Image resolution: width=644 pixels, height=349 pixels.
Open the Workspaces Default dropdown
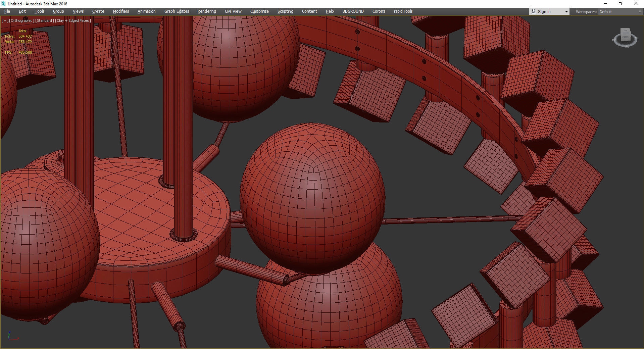[x=620, y=12]
